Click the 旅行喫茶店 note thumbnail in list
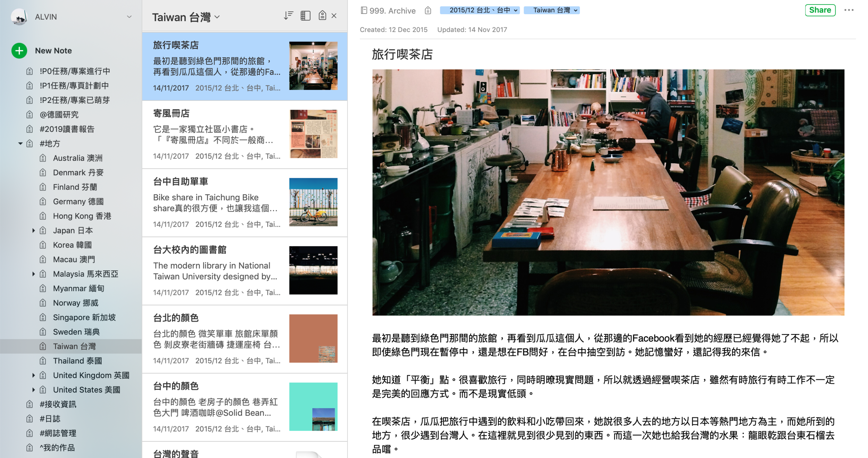This screenshot has height=458, width=868. 313,66
